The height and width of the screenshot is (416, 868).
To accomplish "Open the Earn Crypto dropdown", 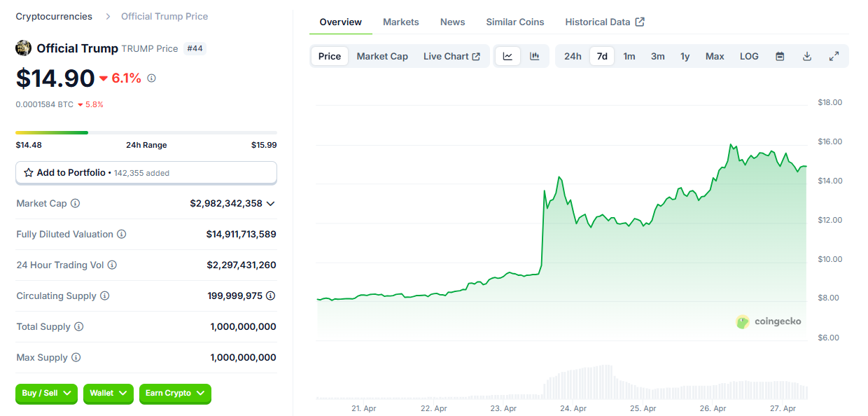I will pos(175,394).
